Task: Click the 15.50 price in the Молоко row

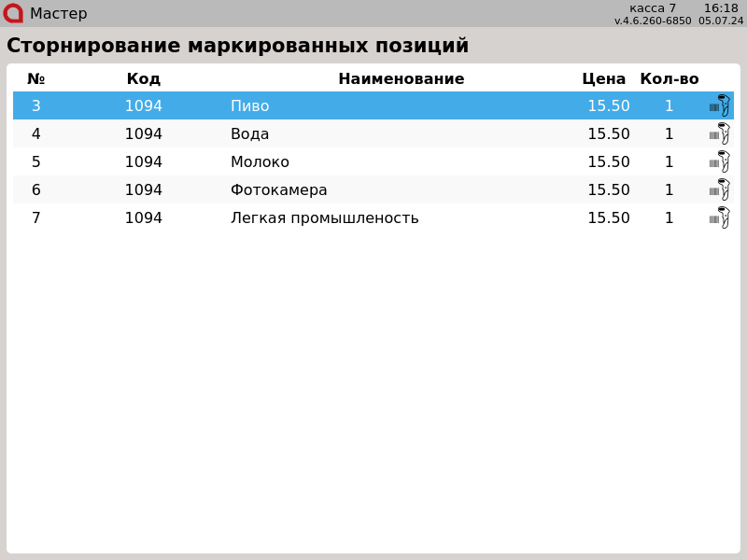Action: pyautogui.click(x=608, y=162)
